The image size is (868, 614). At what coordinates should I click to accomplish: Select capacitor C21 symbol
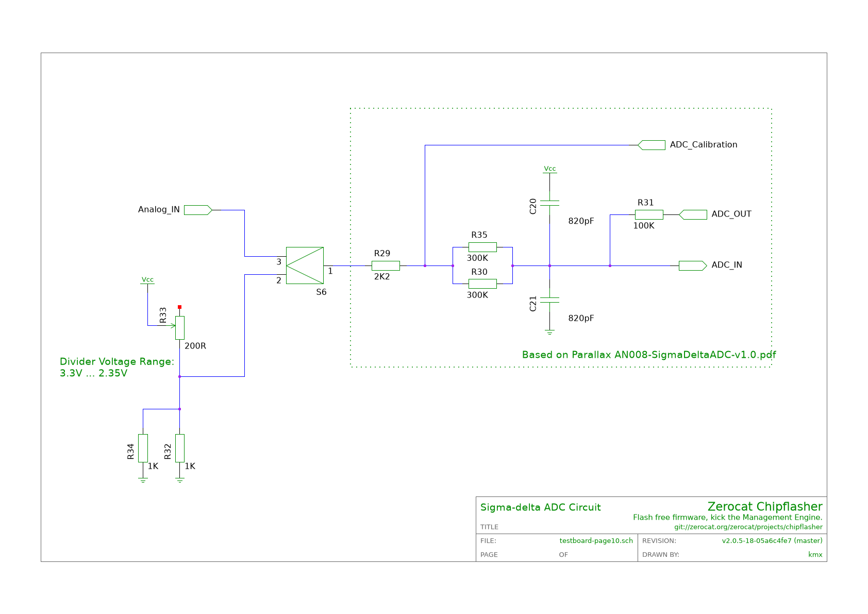pyautogui.click(x=549, y=300)
